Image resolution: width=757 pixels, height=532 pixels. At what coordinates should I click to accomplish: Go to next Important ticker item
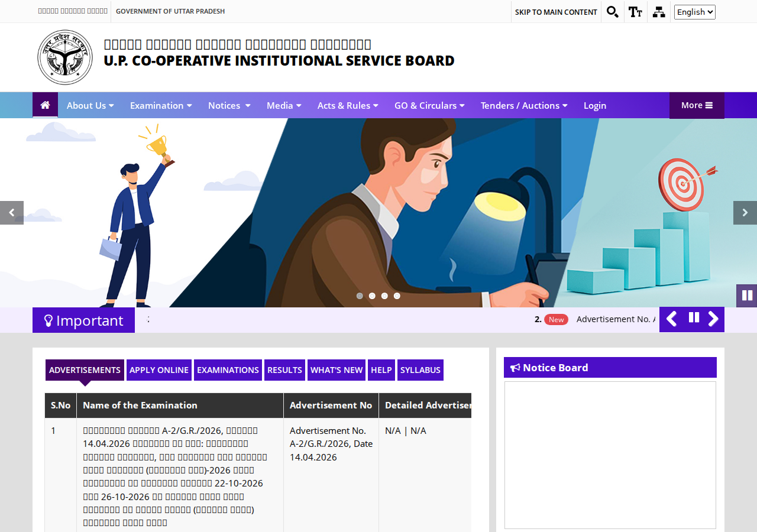pos(714,319)
